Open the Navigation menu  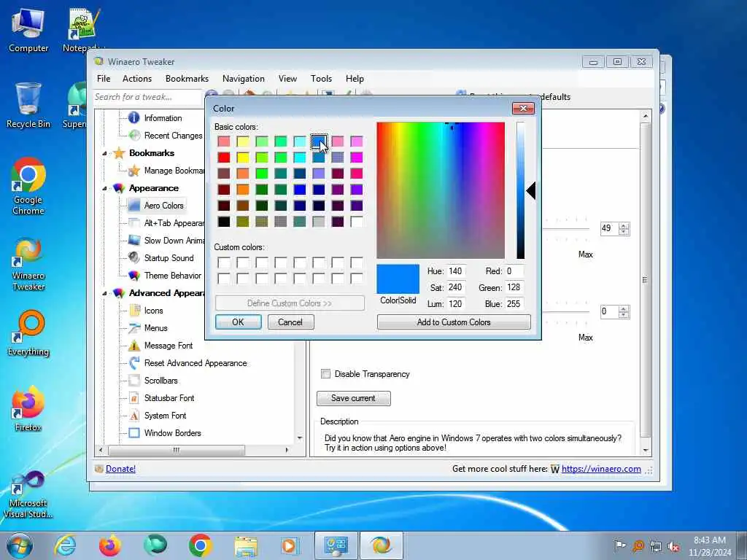(244, 79)
